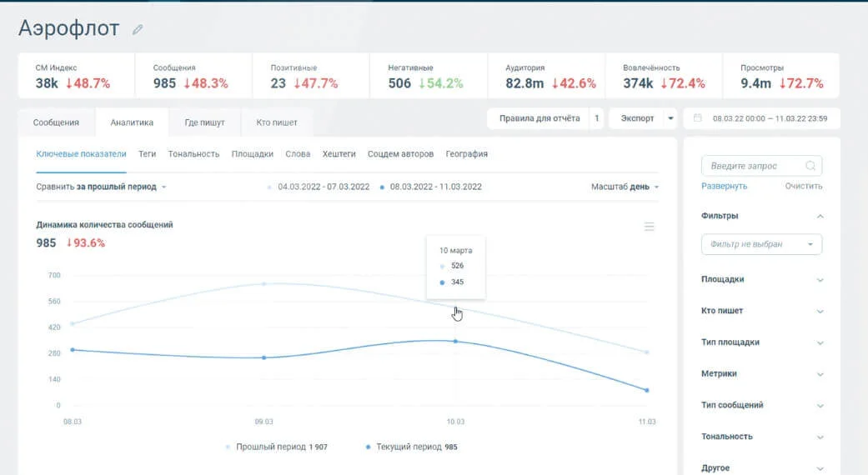The image size is (868, 475).
Task: Open the Фильтр не выбран dropdown
Action: tap(761, 244)
